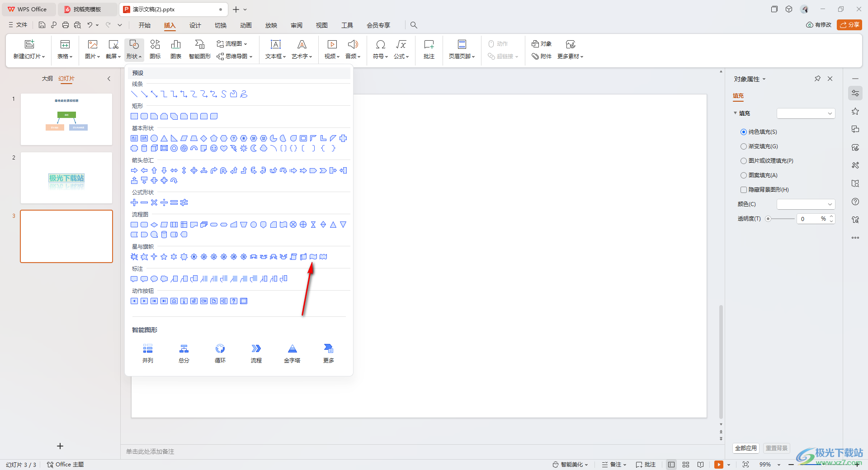
Task: Choose the plain rectangle under 矩形
Action: (134, 116)
